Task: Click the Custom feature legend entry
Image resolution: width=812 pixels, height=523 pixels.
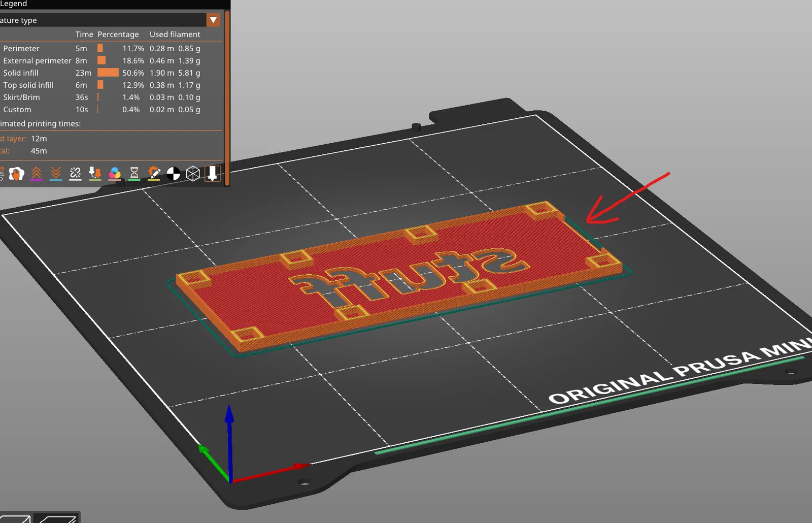Action: tap(111, 109)
